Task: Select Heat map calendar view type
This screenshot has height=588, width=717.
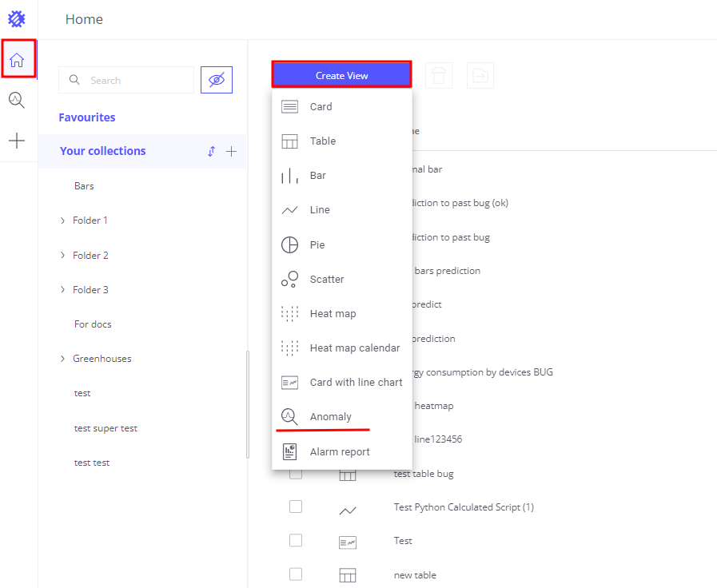Action: [354, 348]
